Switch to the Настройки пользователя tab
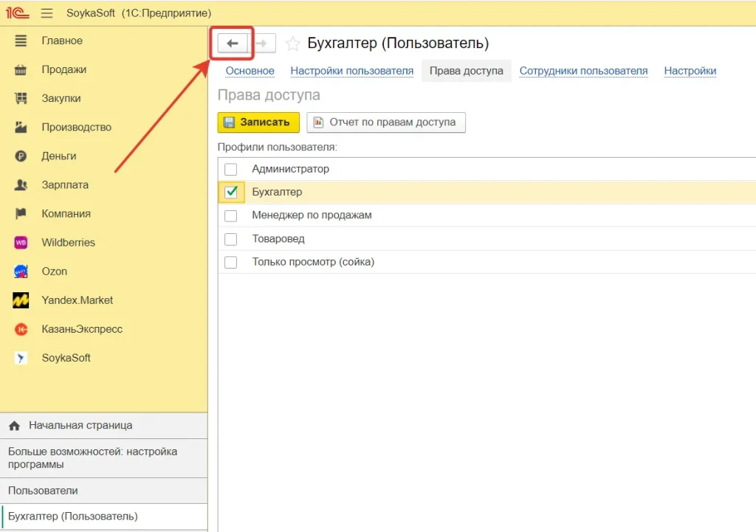This screenshot has width=756, height=532. (x=351, y=71)
